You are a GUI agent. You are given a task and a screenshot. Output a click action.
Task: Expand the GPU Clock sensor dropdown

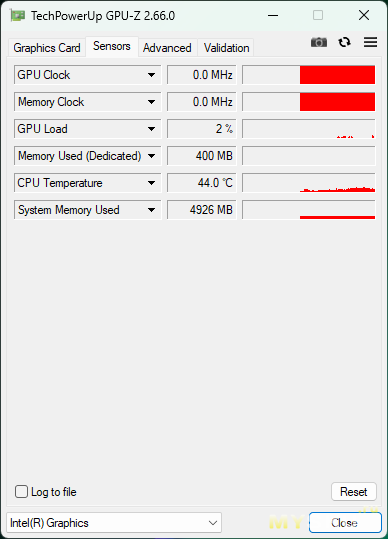[x=151, y=75]
